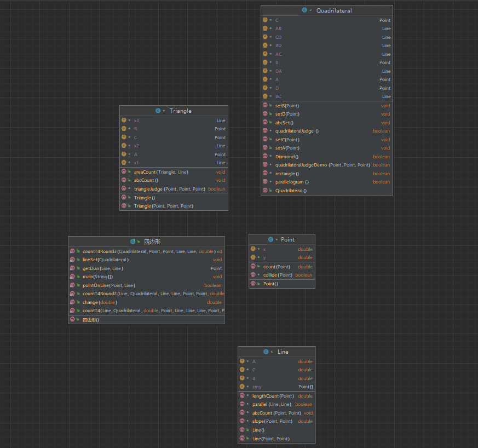Select the areaCount(Triangle, Line) method
478x448 pixels.
coord(160,172)
